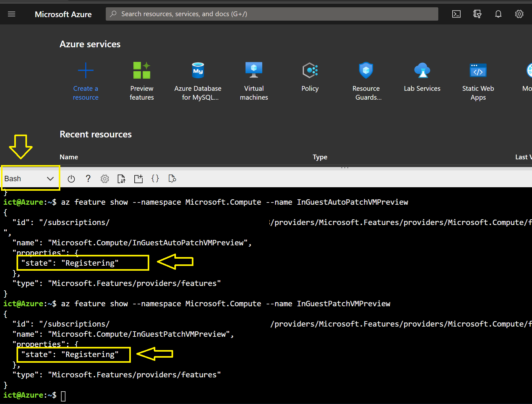The image size is (532, 404).
Task: Open the portal hamburger menu
Action: (12, 14)
